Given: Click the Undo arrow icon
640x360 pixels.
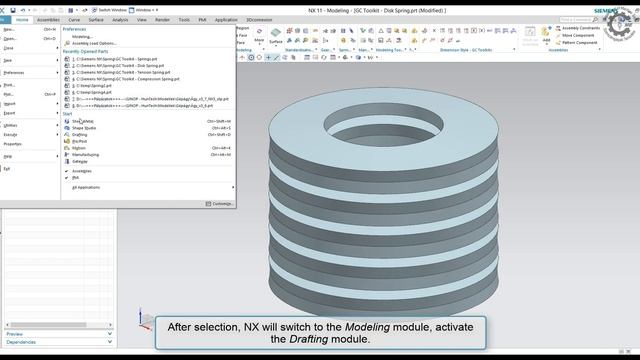Looking at the screenshot, I should point(23,10).
